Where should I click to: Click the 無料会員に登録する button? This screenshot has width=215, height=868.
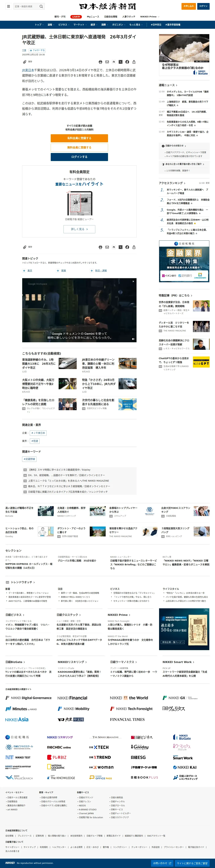(x=79, y=148)
